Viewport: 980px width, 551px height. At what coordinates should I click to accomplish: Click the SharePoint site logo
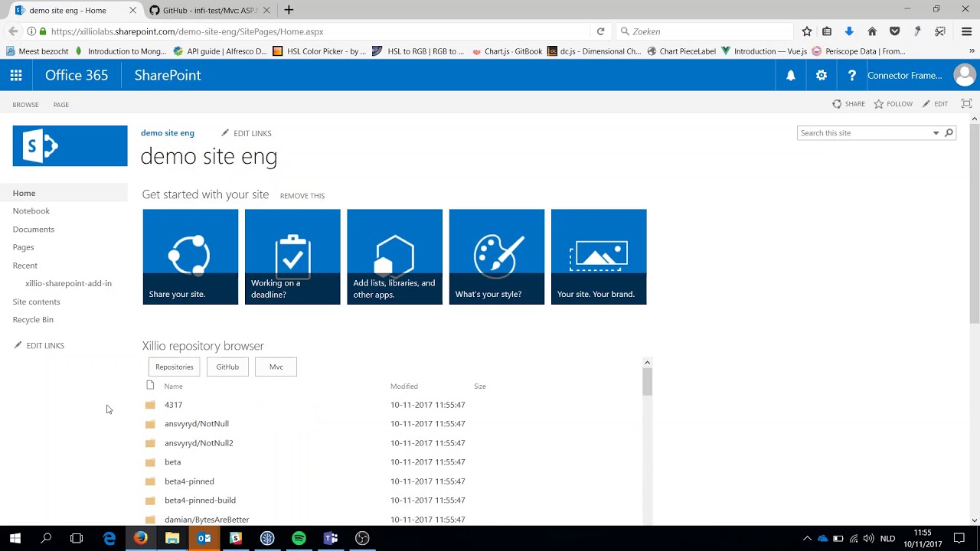point(70,145)
